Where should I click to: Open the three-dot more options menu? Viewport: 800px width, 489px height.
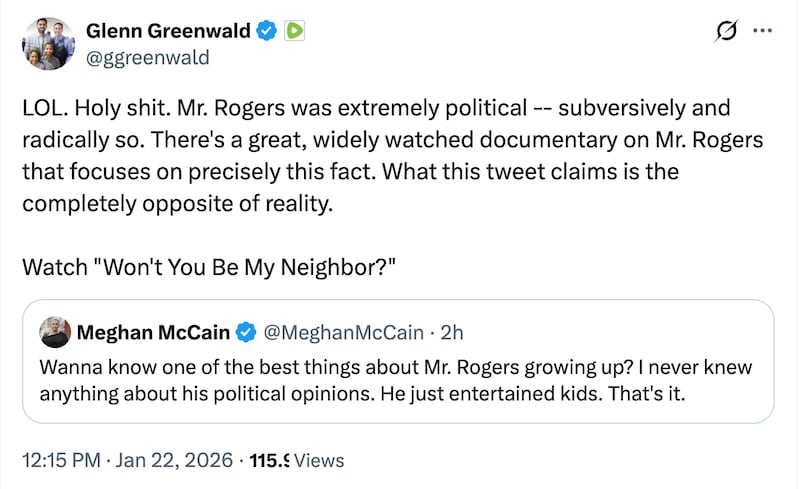762,31
